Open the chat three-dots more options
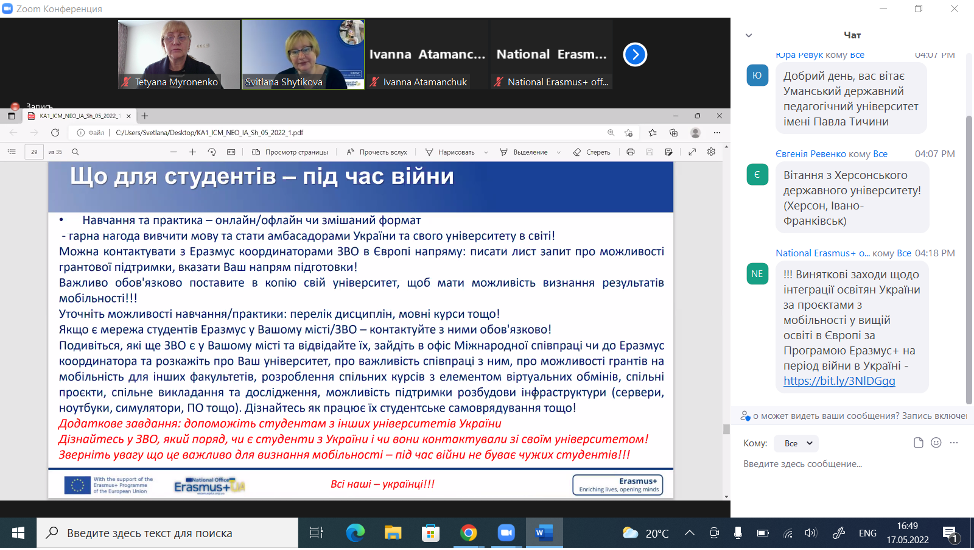Image resolution: width=974 pixels, height=550 pixels. pos(955,443)
